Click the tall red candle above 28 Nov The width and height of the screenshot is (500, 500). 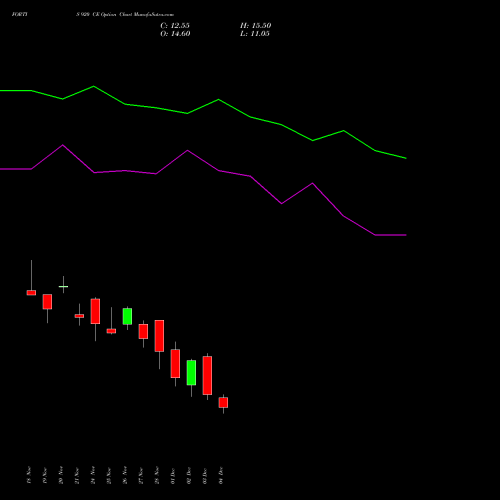point(159,336)
